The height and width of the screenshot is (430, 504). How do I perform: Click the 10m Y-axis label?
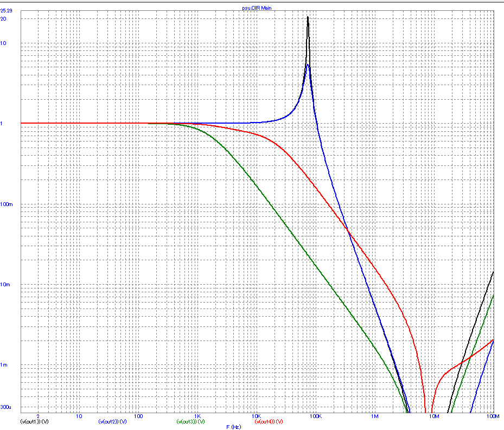(5, 285)
